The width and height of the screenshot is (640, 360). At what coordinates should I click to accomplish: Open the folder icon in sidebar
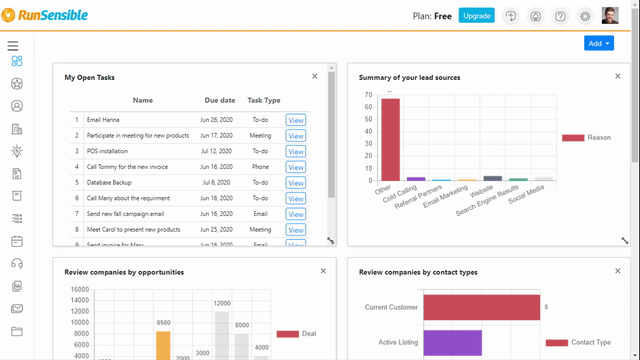[17, 331]
